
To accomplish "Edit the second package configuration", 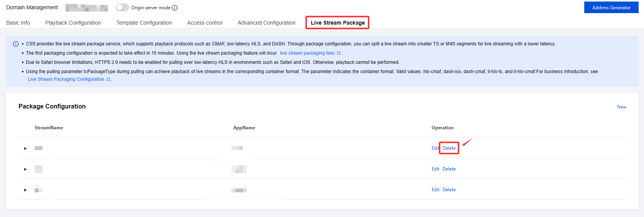I will [x=435, y=169].
